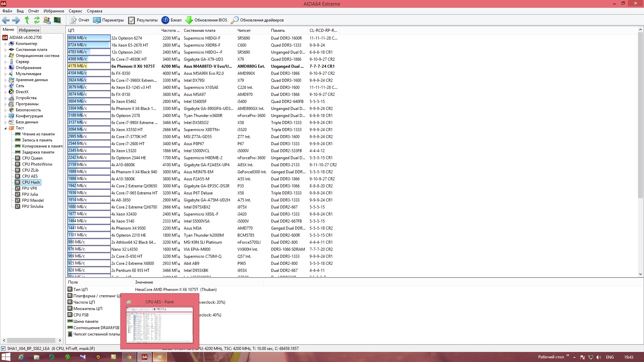Collapse the Тест tree node

point(5,128)
